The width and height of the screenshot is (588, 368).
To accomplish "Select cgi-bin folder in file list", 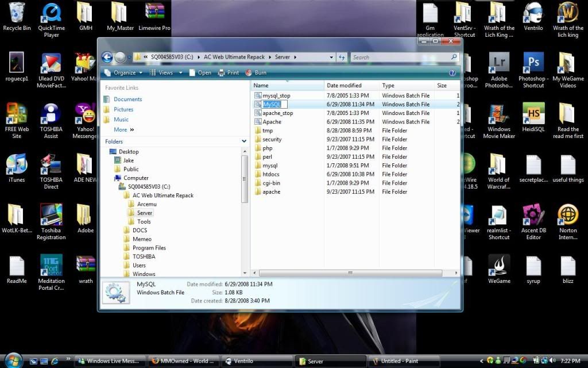I will 271,183.
